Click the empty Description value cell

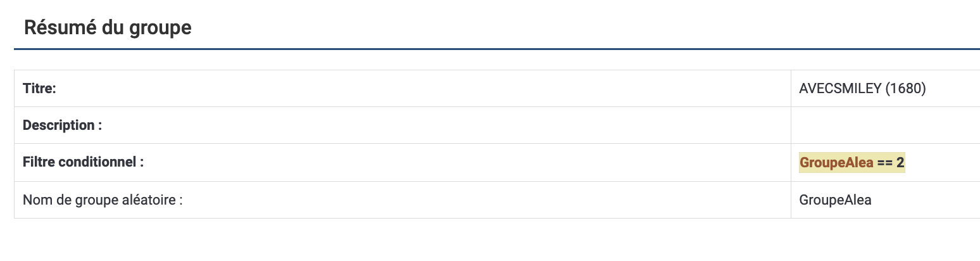tap(885, 125)
